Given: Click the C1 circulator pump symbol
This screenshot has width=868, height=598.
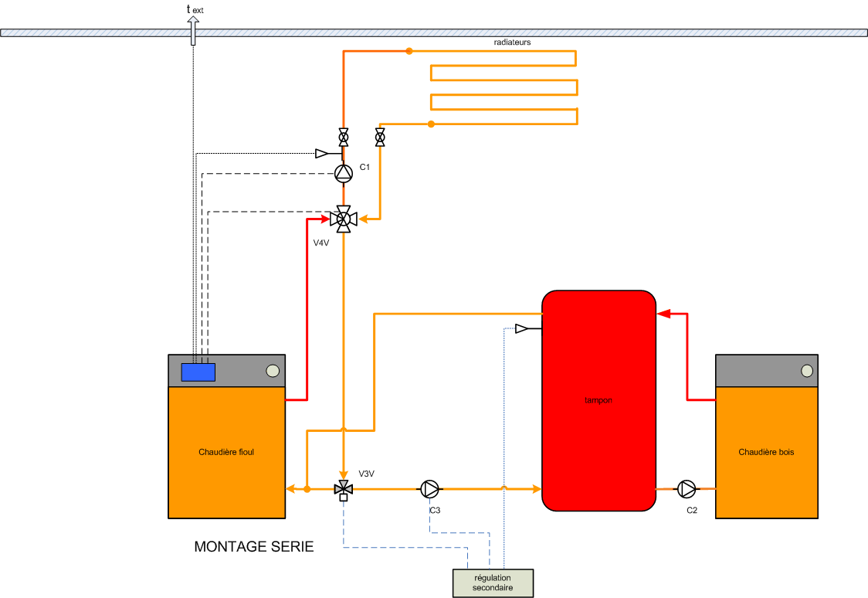Looking at the screenshot, I should [x=344, y=173].
